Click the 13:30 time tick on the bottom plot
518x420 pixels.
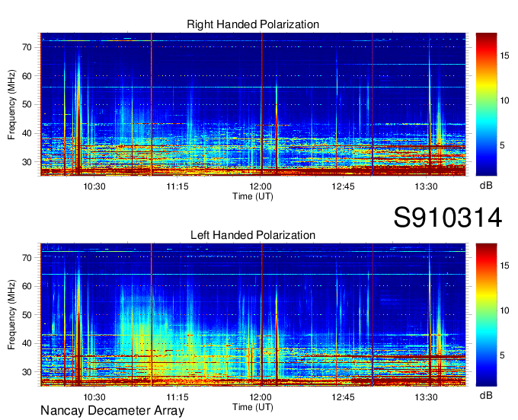[426, 397]
